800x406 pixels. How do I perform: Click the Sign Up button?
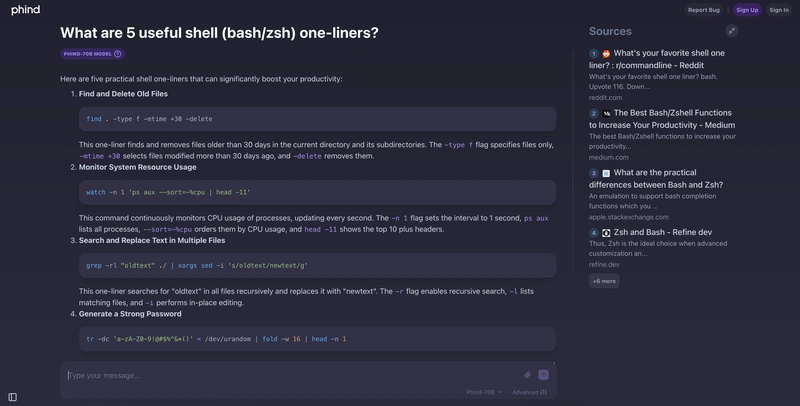pyautogui.click(x=747, y=10)
